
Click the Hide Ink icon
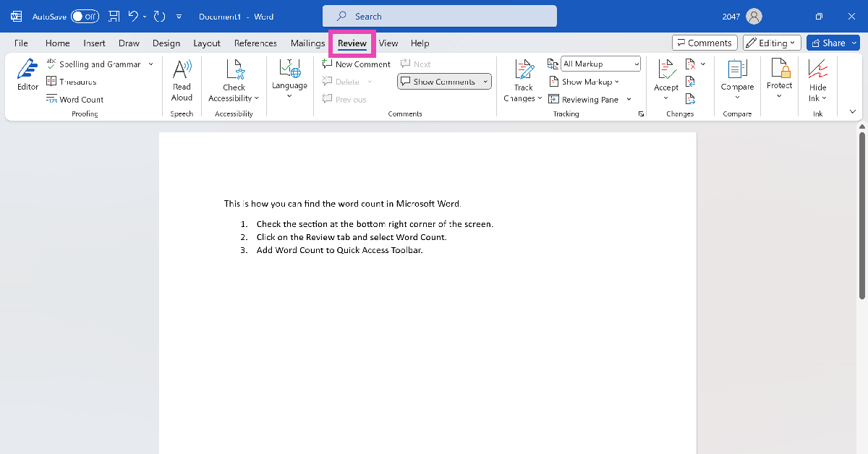coord(817,70)
